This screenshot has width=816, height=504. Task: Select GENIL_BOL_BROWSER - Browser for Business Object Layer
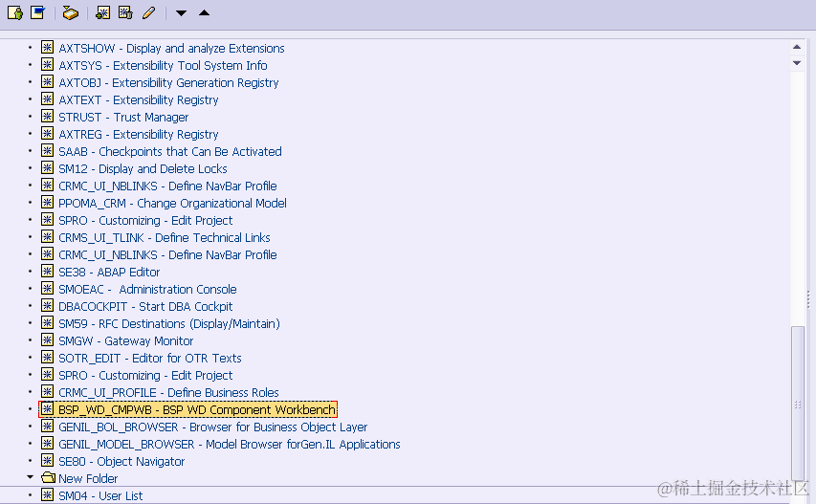(x=212, y=427)
